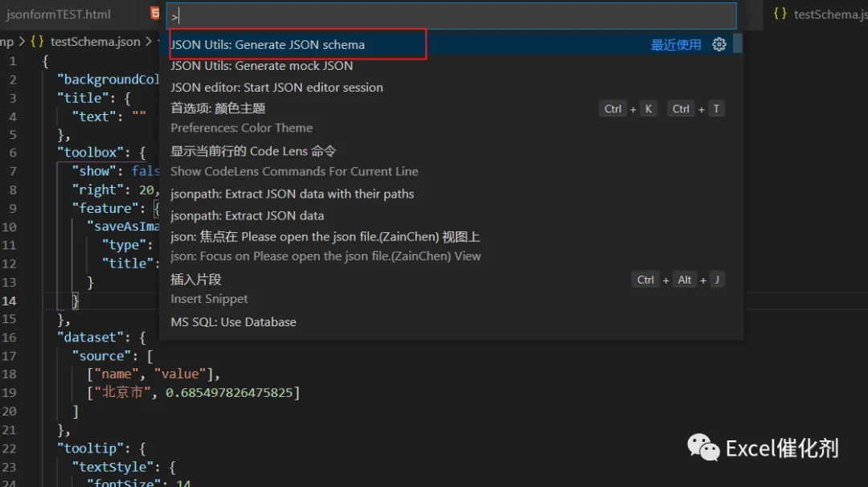Image resolution: width=868 pixels, height=487 pixels.
Task: Run JSON Utils: Generate JSON schema command
Action: (x=451, y=44)
